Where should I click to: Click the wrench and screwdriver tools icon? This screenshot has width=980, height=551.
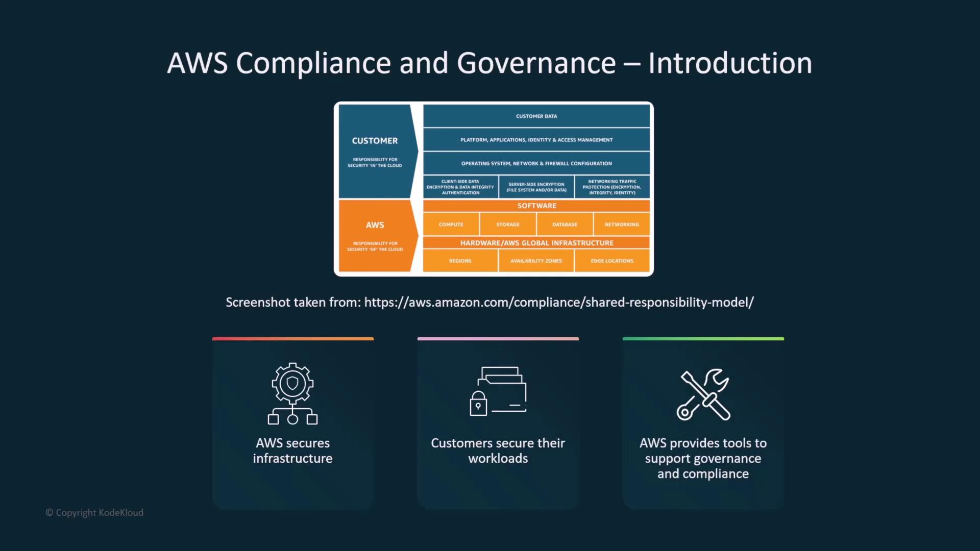click(x=703, y=394)
